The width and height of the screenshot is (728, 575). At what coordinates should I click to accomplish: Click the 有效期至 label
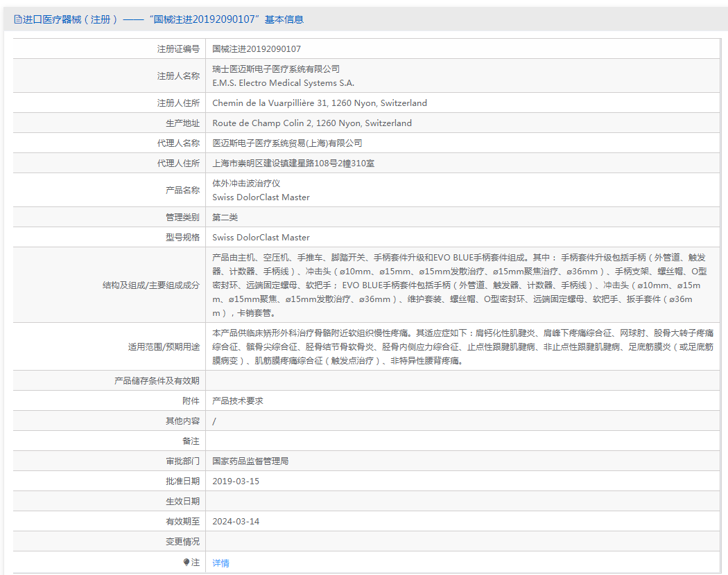pyautogui.click(x=182, y=522)
